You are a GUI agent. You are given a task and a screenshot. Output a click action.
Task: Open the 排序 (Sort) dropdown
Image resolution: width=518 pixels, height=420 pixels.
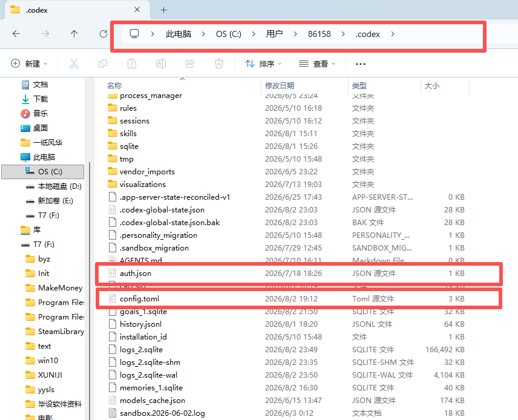[x=263, y=64]
